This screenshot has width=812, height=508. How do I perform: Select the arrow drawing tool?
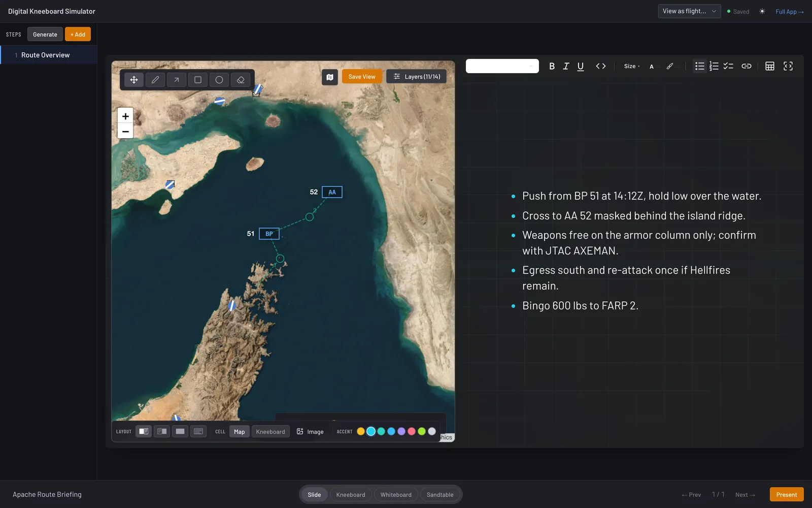click(177, 80)
